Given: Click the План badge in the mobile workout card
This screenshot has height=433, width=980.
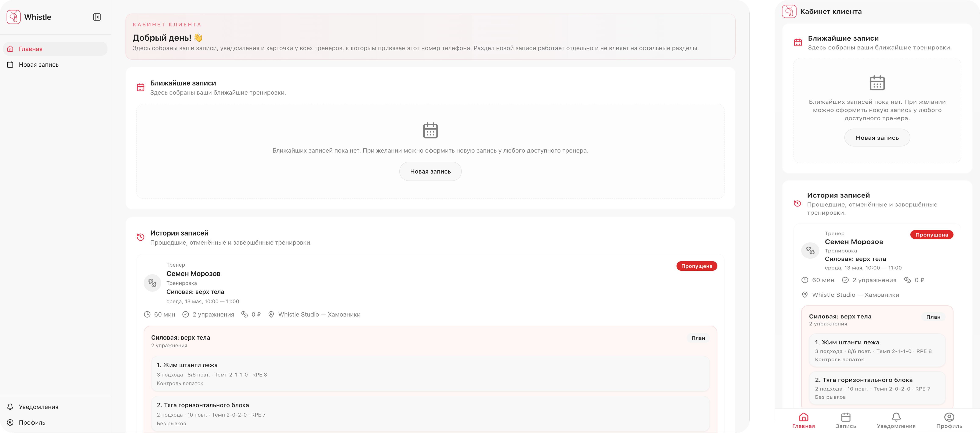Looking at the screenshot, I should click(x=933, y=317).
